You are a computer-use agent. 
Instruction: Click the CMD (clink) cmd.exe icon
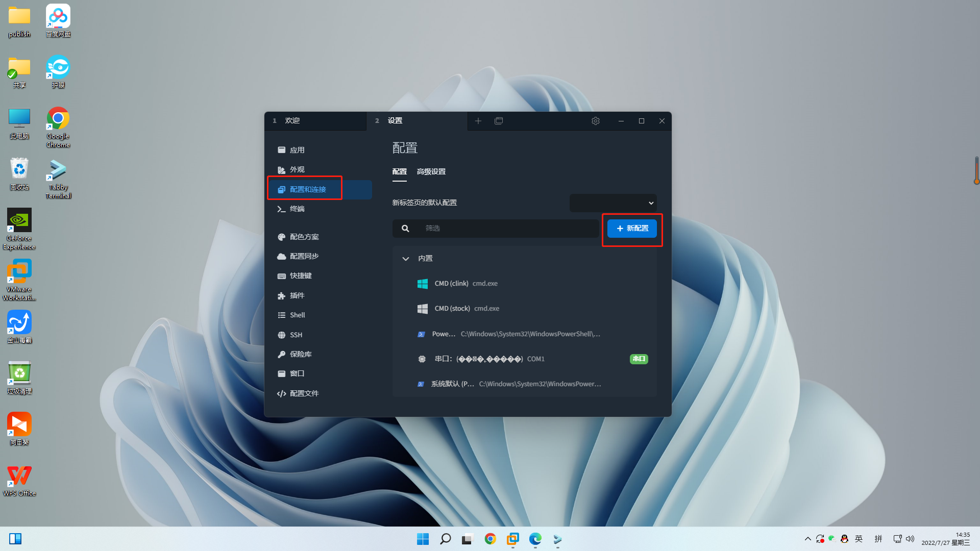coord(422,283)
